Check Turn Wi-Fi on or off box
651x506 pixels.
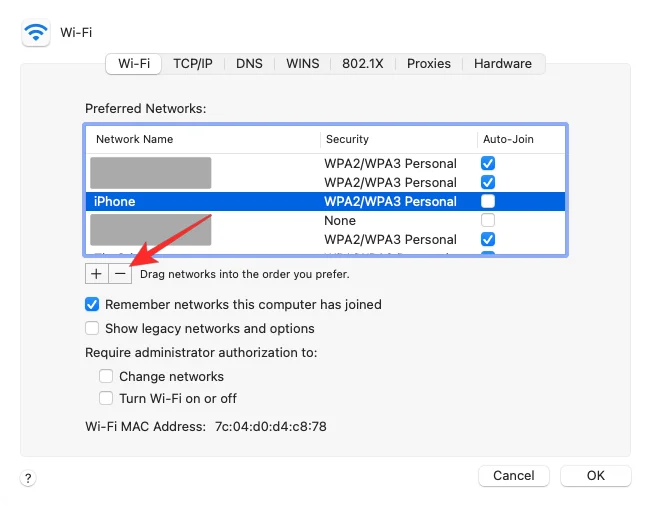[106, 398]
